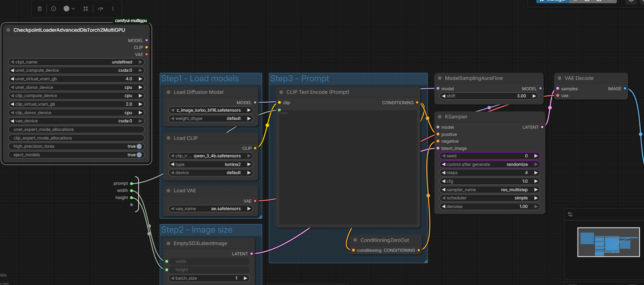Click the unet_expert_mode_allocations text field
644x285 pixels.
point(76,129)
